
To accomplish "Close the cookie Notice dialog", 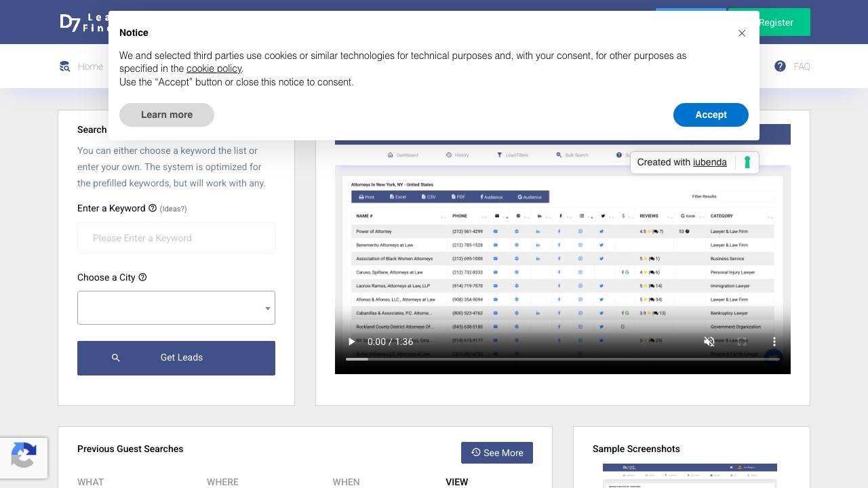I will 742,33.
